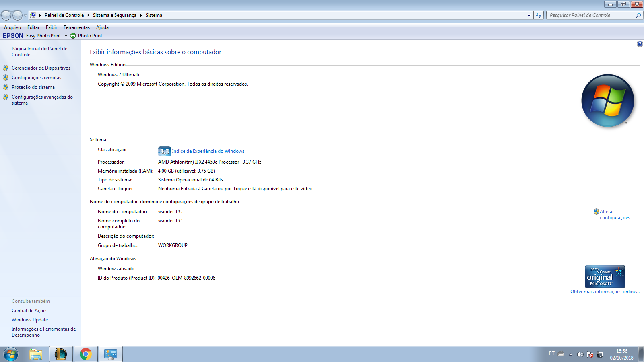Image resolution: width=644 pixels, height=362 pixels.
Task: Expand the Easy Photo Print dropdown arrow
Action: pyautogui.click(x=66, y=36)
